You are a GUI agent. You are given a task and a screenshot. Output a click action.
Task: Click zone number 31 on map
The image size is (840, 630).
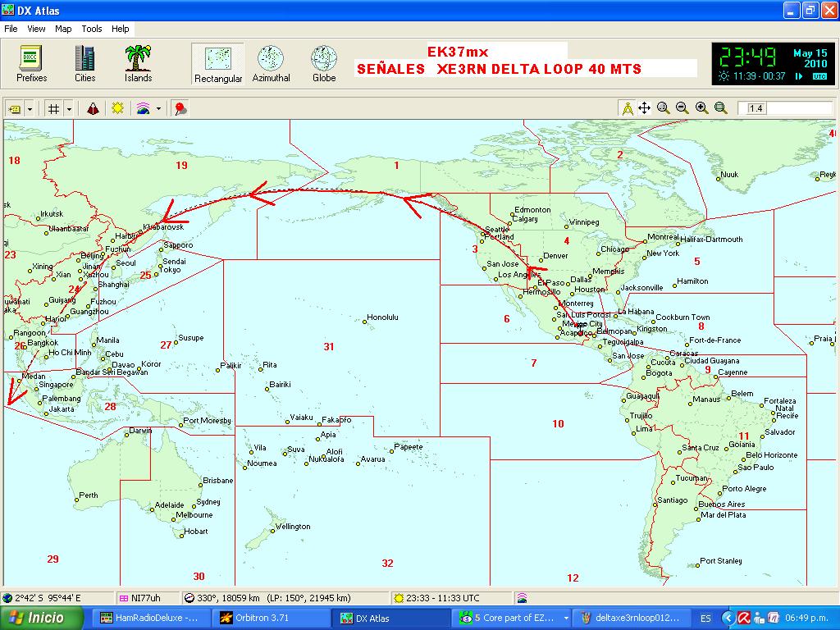[329, 347]
